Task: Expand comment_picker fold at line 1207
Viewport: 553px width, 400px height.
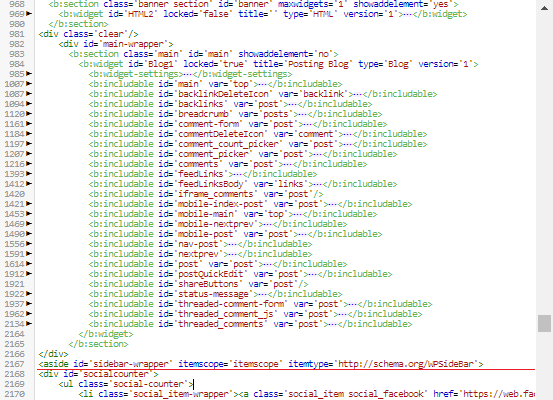Action: click(29, 154)
